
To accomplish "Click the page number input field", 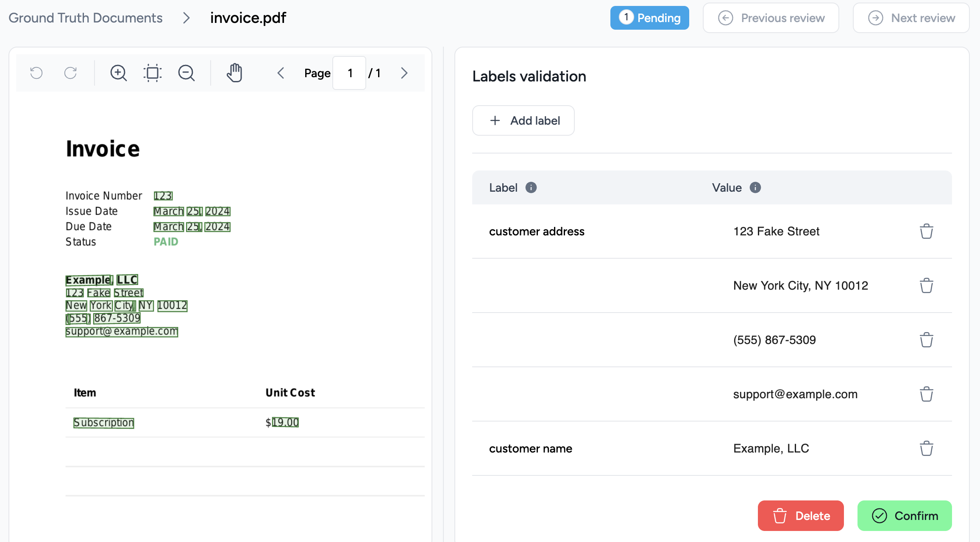I will tap(349, 73).
